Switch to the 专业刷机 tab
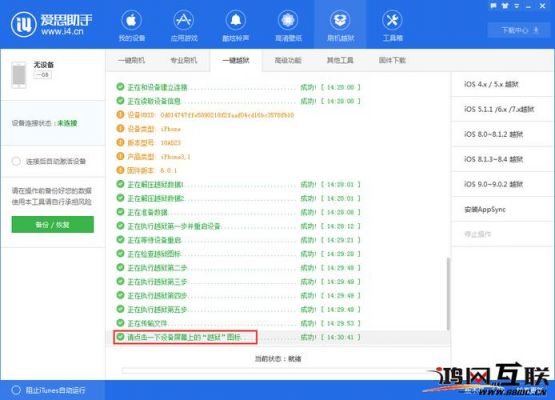Screen dimensions: 555x400 point(183,61)
